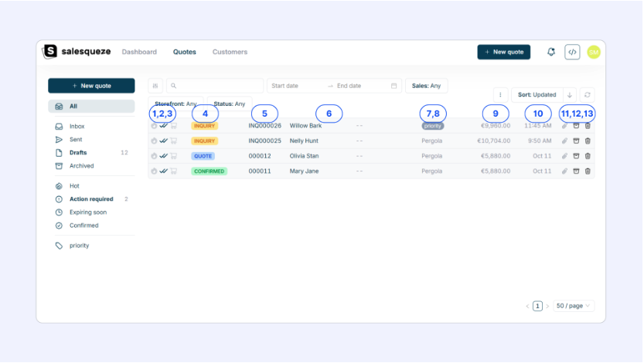
Task: Go to the Quotes tab
Action: pos(185,52)
